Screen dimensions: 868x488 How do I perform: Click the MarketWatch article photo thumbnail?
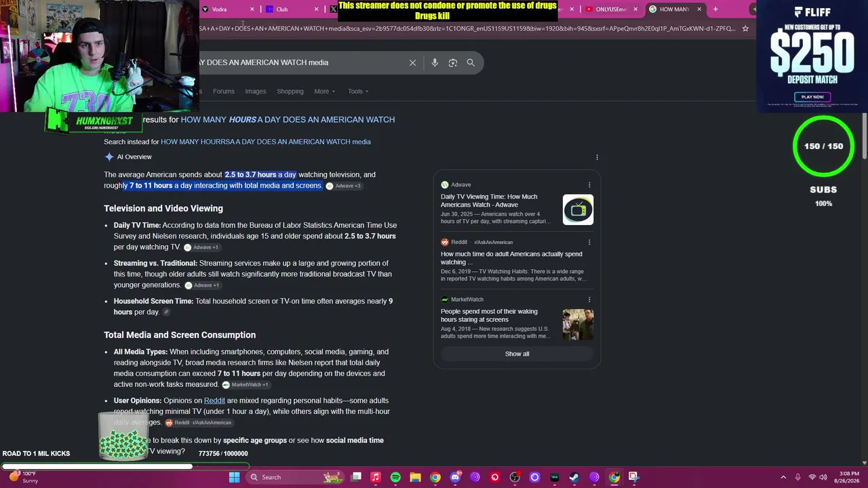click(x=578, y=325)
